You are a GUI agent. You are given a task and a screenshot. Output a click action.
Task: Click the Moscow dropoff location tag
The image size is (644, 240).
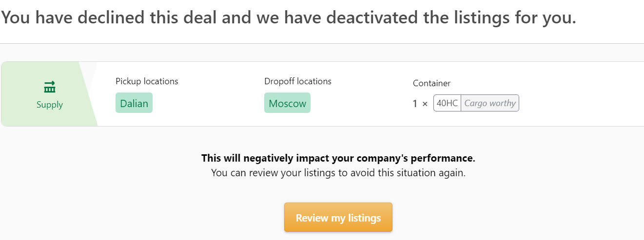pos(287,103)
